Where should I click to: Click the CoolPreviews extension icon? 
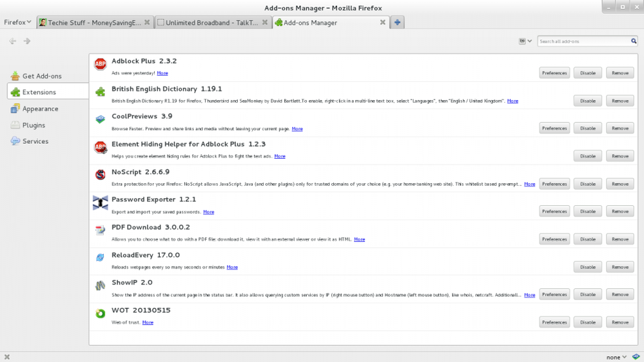tap(100, 119)
